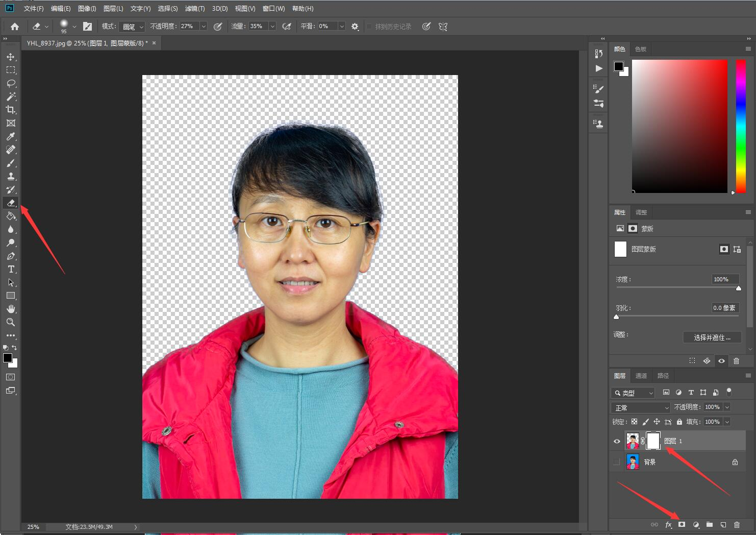The width and height of the screenshot is (756, 535).
Task: Click the 选择并遮住 button
Action: click(x=712, y=337)
